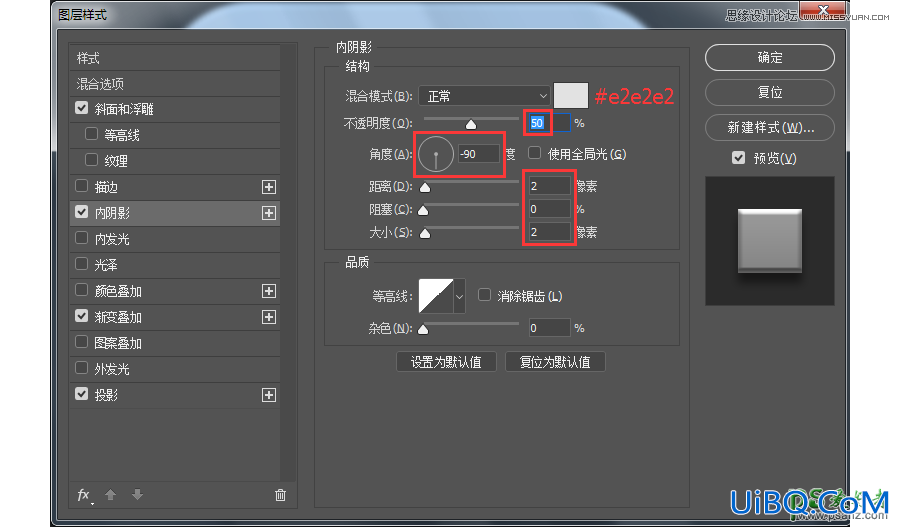
Task: Click the 阻塞 value input field
Action: click(x=549, y=209)
